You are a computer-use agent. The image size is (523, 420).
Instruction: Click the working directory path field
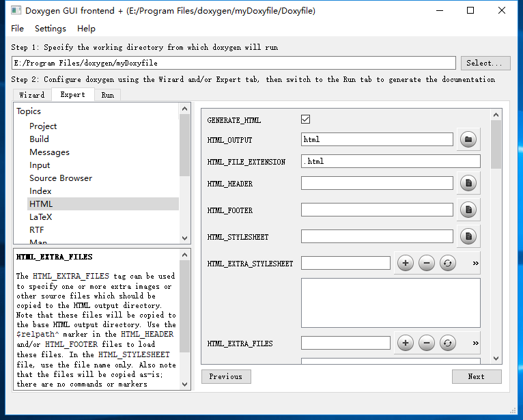(234, 63)
